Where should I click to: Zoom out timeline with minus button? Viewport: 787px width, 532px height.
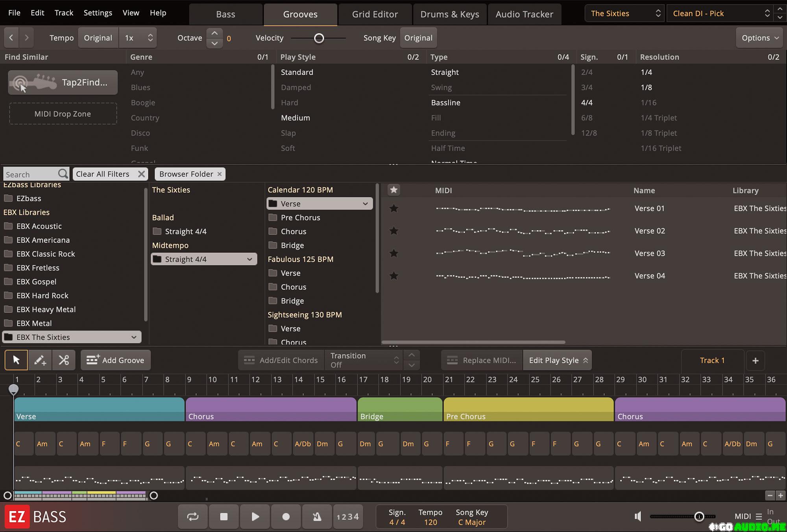point(770,495)
